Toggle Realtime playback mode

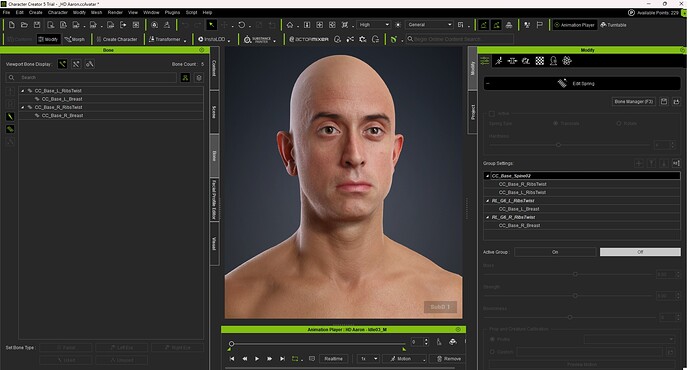pos(333,359)
